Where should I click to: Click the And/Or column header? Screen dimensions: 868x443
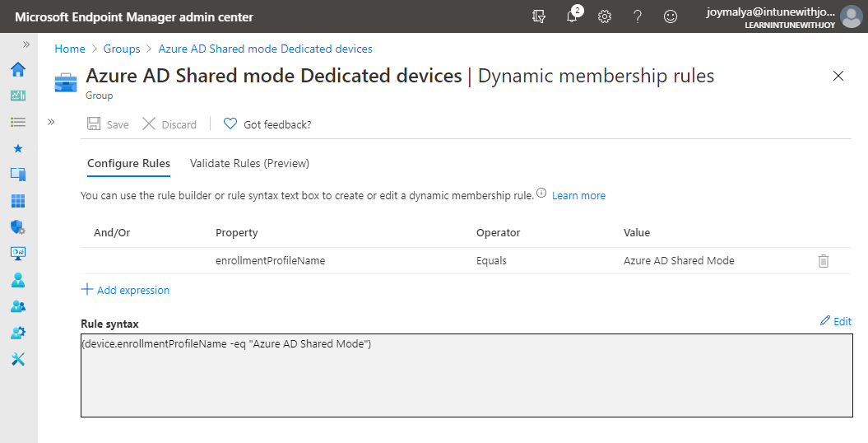pyautogui.click(x=112, y=232)
